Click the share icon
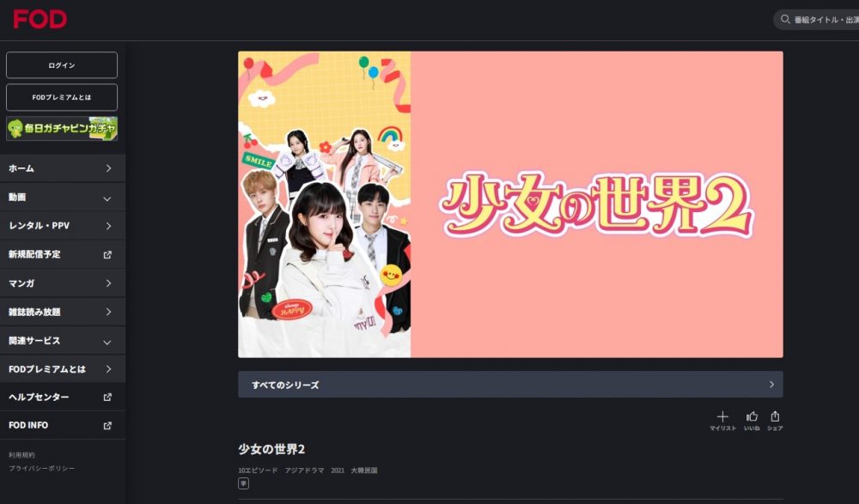The image size is (859, 504). tap(775, 416)
